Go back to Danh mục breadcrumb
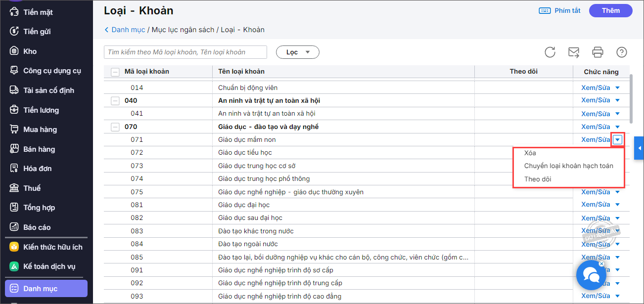 128,30
